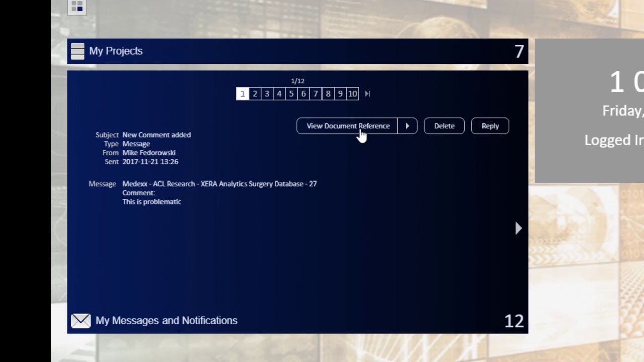Select message page 9

coord(340,94)
